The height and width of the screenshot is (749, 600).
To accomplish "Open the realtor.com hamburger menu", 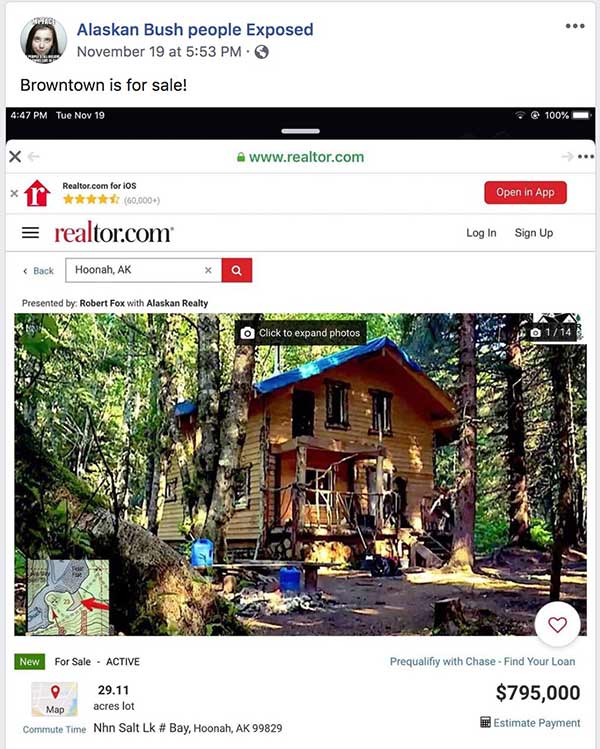I will pos(31,233).
